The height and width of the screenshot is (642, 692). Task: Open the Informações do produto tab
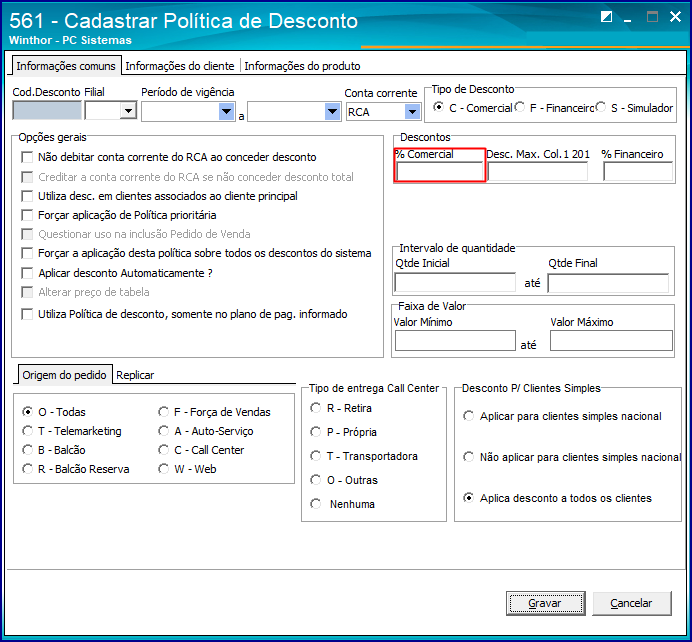click(x=302, y=66)
